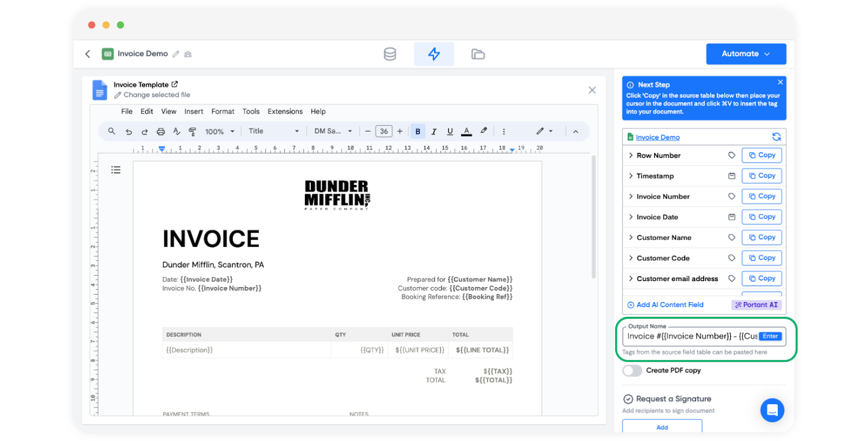This screenshot has height=441, width=868.
Task: Click the undo arrow icon
Action: coord(129,132)
